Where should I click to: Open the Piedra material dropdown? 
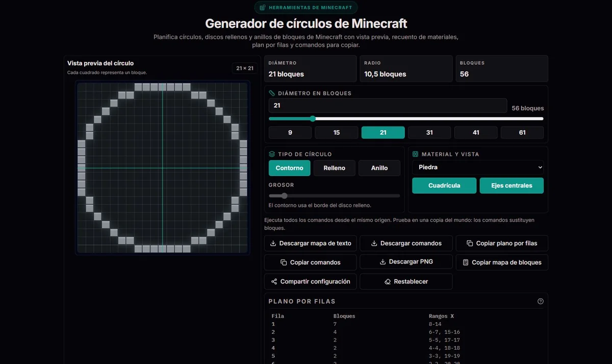[478, 167]
